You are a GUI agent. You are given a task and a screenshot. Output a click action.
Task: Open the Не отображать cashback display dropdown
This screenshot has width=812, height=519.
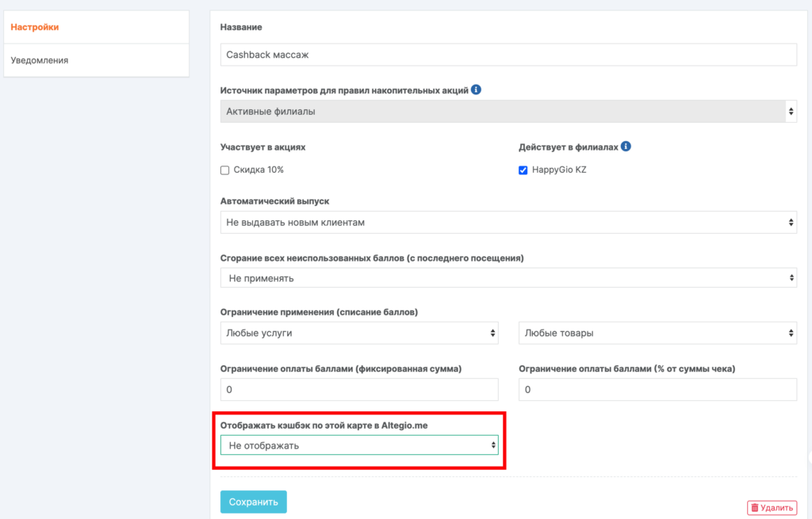click(x=359, y=446)
